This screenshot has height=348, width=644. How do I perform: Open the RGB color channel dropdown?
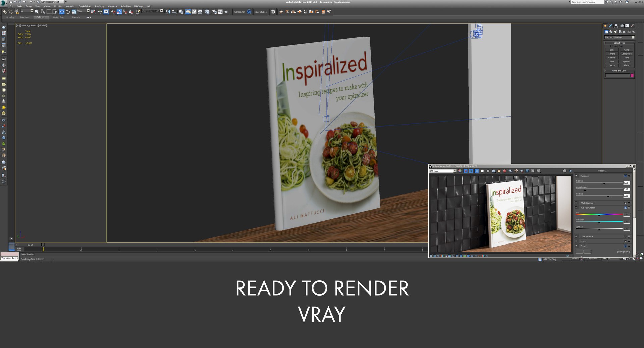pyautogui.click(x=442, y=171)
